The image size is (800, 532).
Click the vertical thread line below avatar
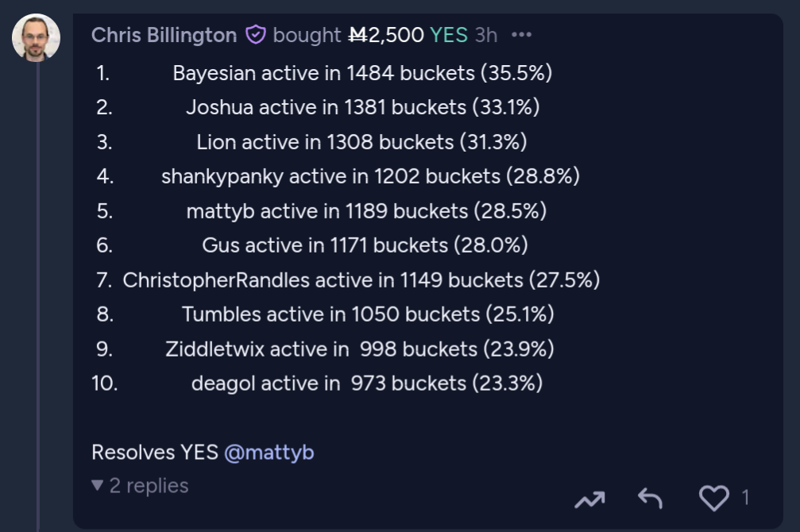[38, 296]
